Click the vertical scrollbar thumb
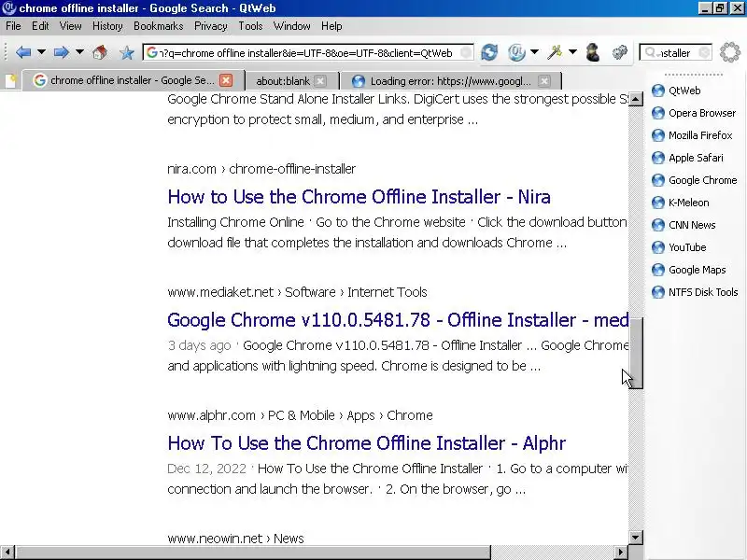 [x=636, y=353]
